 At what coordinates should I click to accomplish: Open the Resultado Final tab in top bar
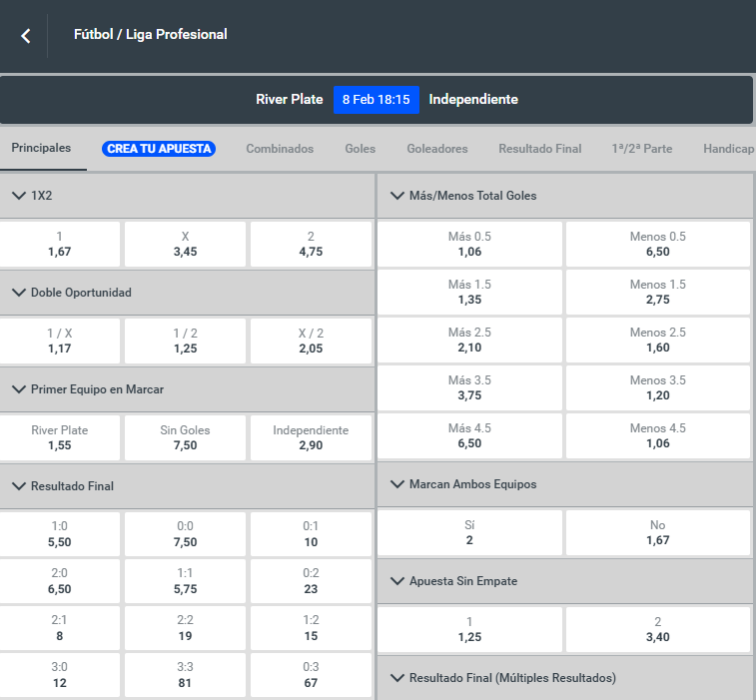coord(540,149)
